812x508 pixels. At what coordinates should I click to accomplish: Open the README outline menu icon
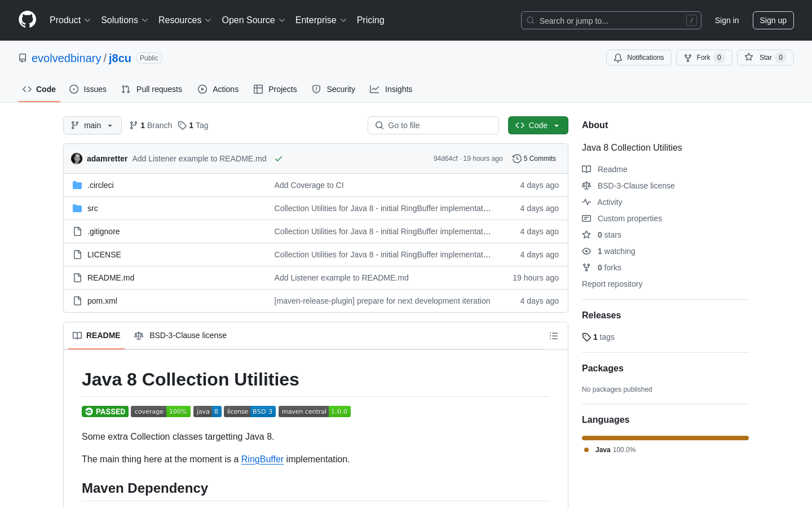(554, 336)
